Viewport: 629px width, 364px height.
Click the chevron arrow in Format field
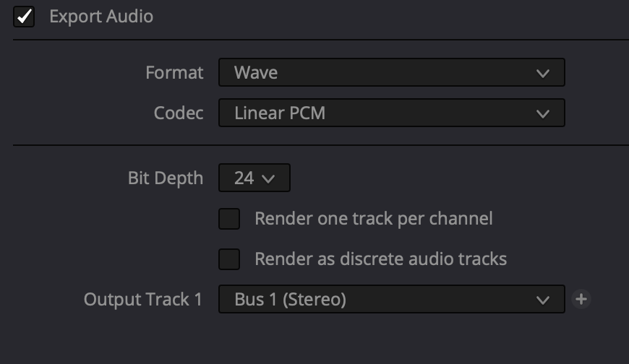click(543, 73)
